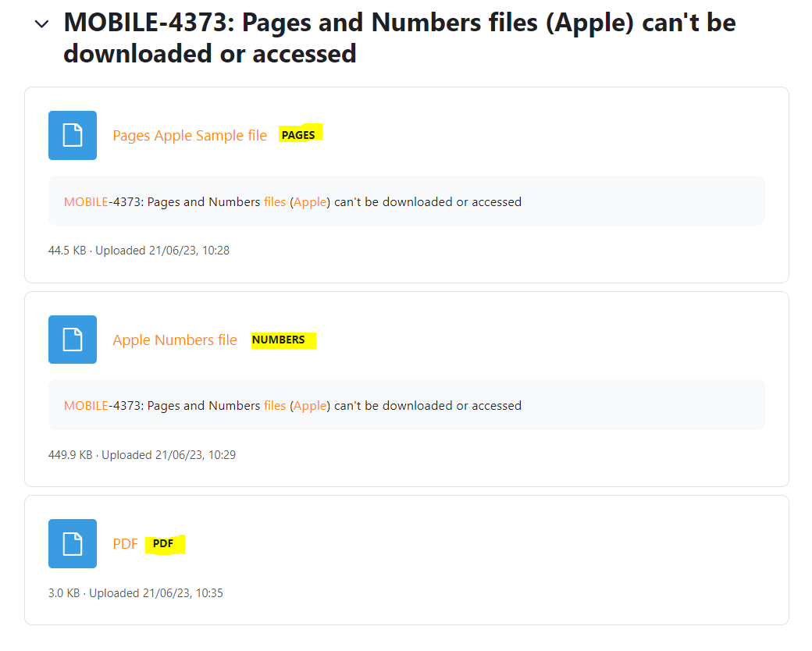Click the NUMBERS file type badge
This screenshot has width=812, height=651.
pyautogui.click(x=279, y=340)
